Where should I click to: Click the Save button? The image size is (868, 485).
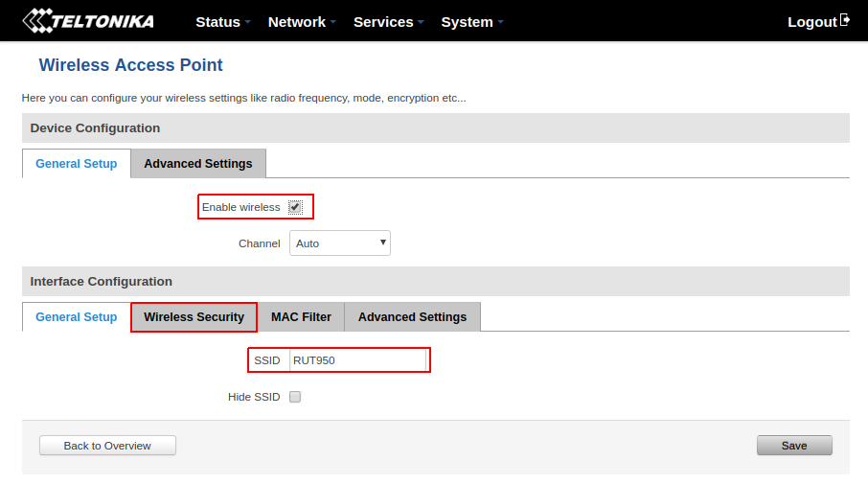pos(793,446)
